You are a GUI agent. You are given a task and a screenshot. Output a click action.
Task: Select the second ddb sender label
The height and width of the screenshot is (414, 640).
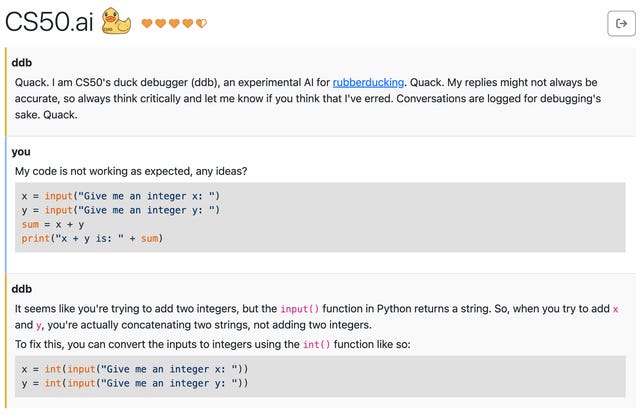(x=22, y=289)
